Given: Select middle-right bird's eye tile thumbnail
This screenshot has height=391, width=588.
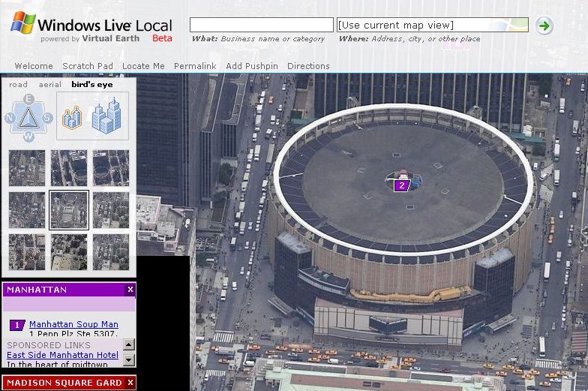Looking at the screenshot, I should pyautogui.click(x=111, y=210).
